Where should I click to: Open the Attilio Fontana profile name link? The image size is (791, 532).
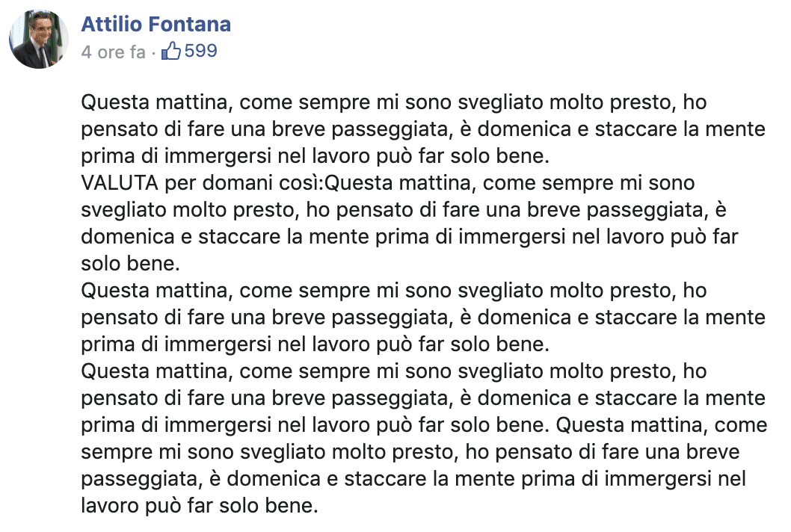tap(156, 24)
